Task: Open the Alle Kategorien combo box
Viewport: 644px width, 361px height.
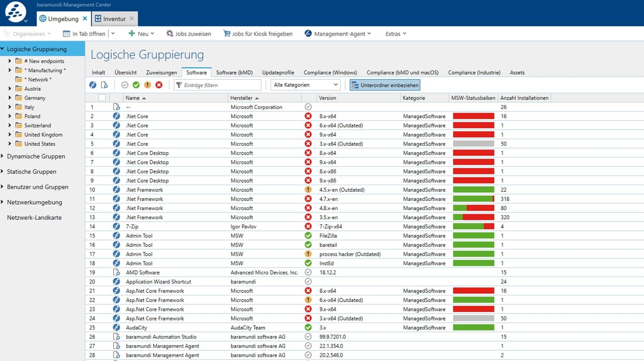Action: [x=305, y=85]
